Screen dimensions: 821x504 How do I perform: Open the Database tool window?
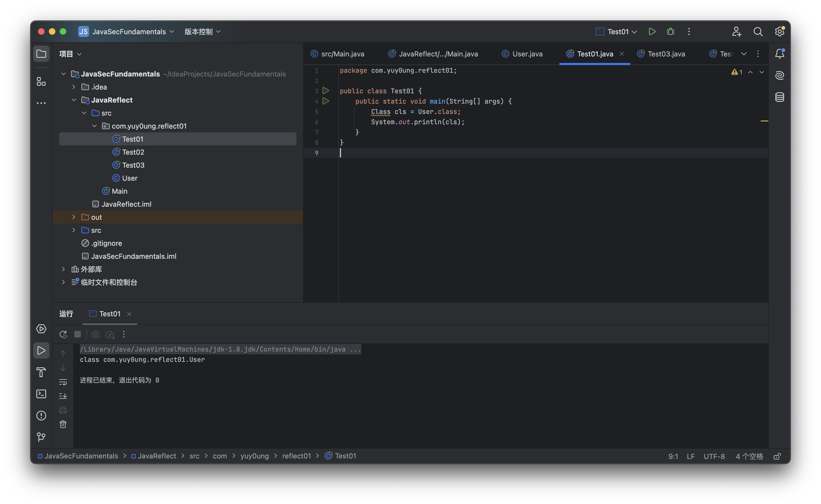(779, 97)
